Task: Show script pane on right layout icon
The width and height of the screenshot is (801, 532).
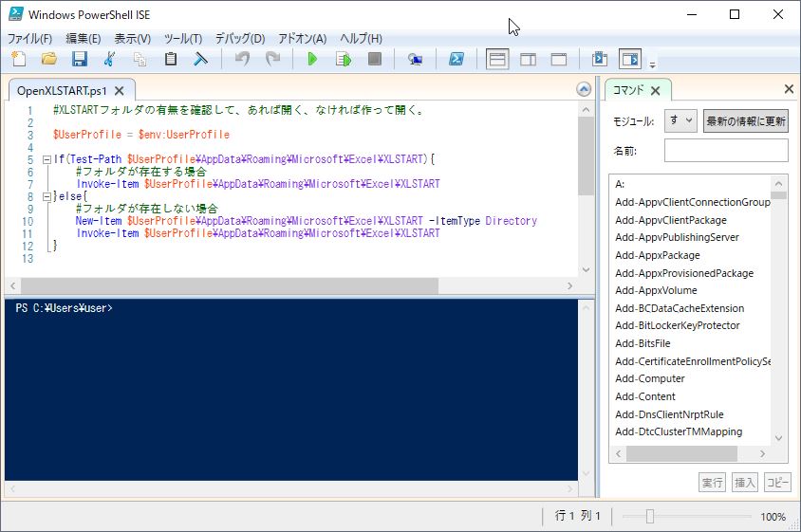Action: [x=529, y=59]
